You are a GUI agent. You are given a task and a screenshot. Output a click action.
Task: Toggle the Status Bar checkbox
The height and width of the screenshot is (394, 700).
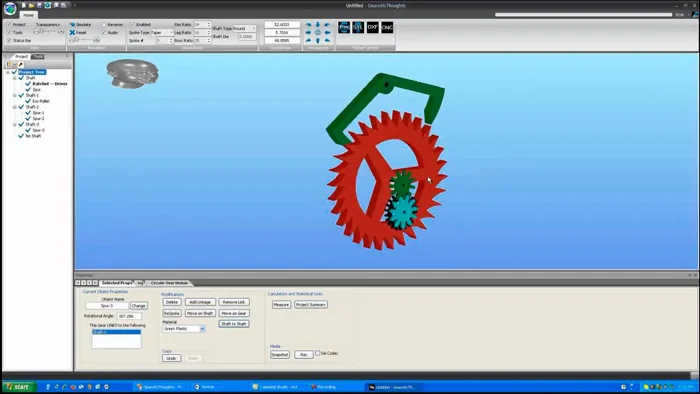[x=9, y=41]
